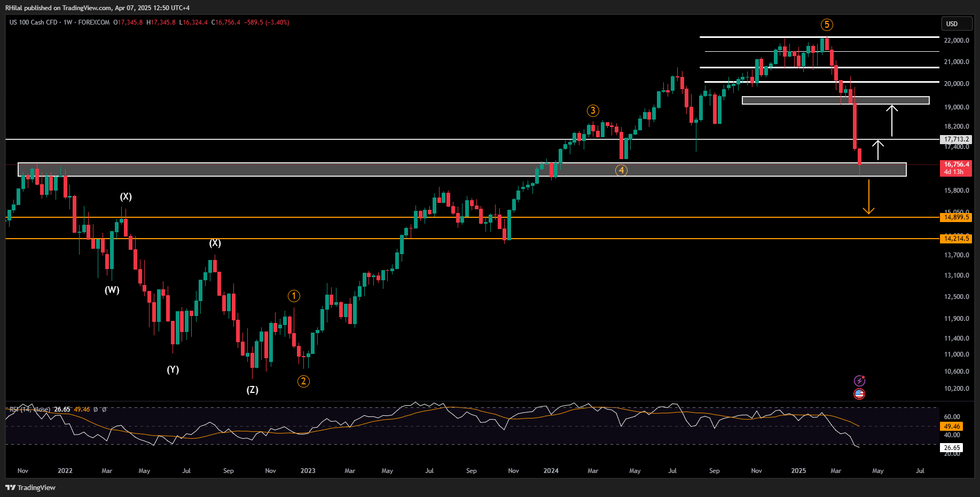Viewport: 980px width, 497px height.
Task: Open the USD currency dropdown
Action: [x=956, y=23]
